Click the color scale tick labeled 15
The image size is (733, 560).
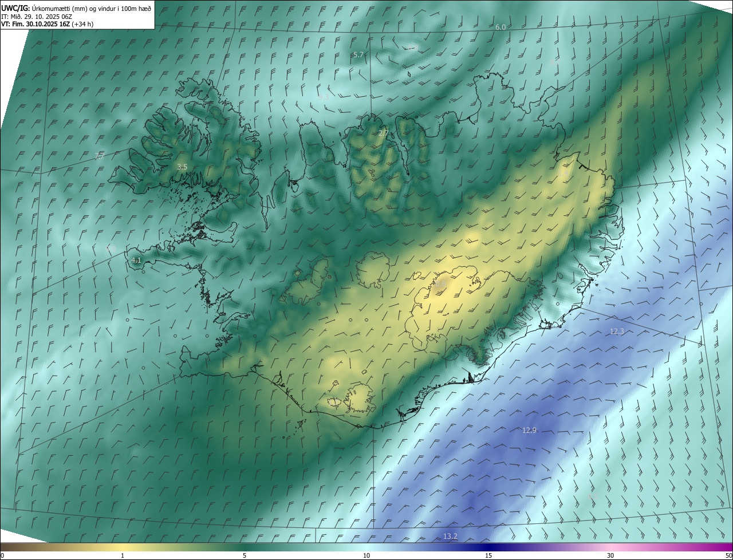pos(488,555)
